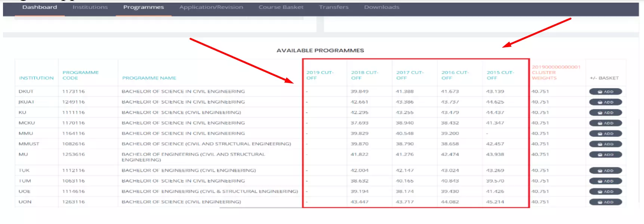This screenshot has height=224, width=644.
Task: Click ADD button for KU row
Action: click(605, 113)
